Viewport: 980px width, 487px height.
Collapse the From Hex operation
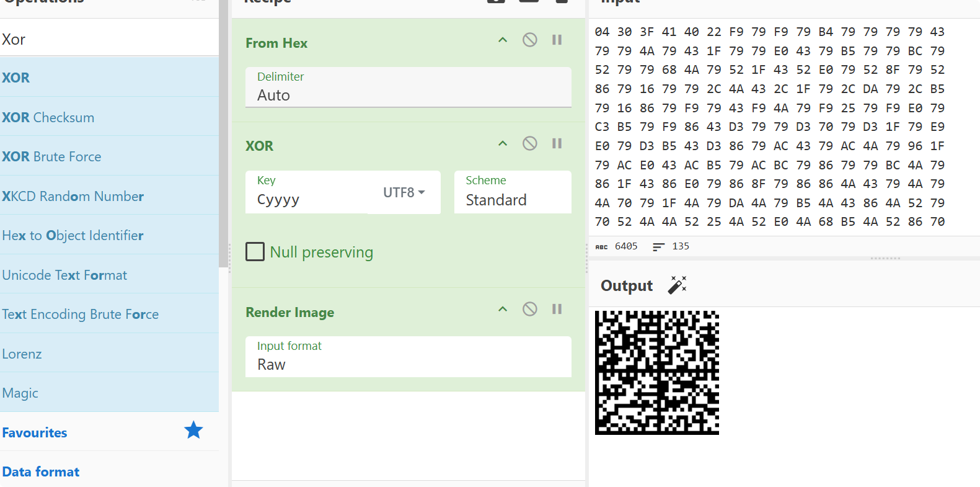503,40
